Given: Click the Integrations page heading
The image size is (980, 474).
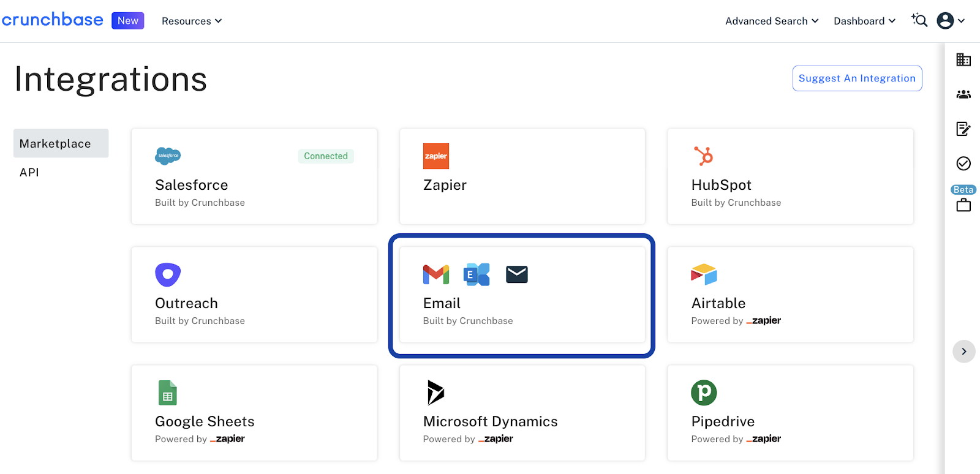Looking at the screenshot, I should (111, 80).
